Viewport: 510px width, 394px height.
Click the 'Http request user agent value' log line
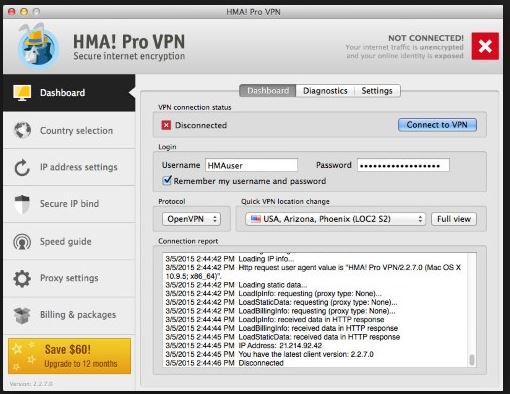[x=313, y=272]
